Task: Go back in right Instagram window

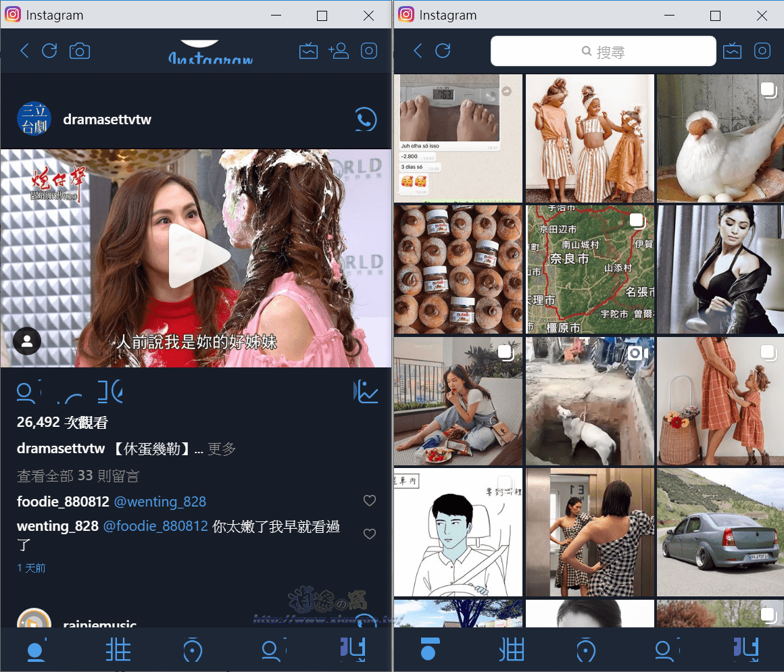Action: point(418,51)
